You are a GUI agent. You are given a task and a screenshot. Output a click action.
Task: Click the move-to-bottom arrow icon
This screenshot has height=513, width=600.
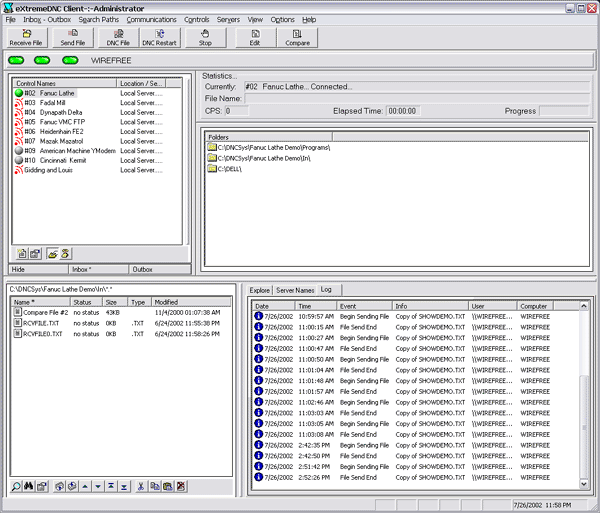pos(124,486)
